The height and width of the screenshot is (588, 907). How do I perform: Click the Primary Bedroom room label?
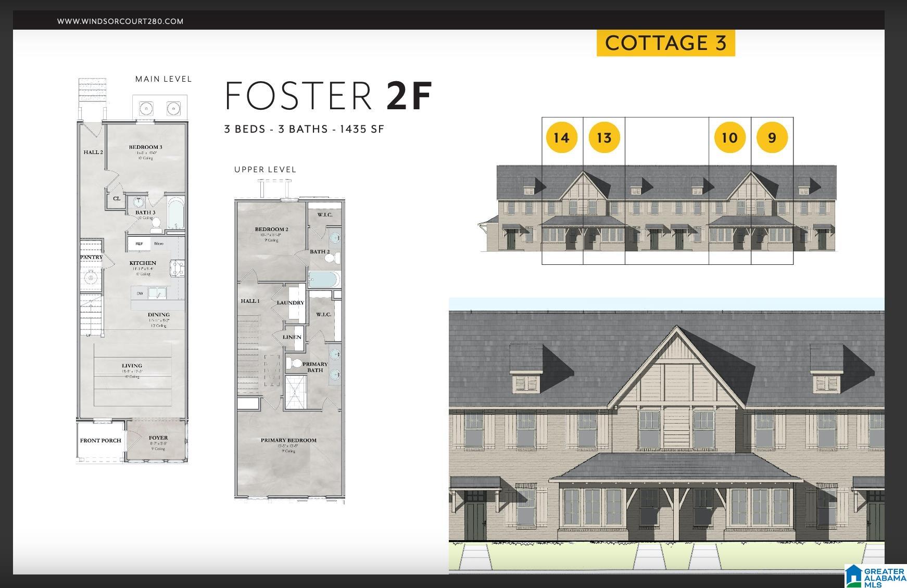click(288, 440)
